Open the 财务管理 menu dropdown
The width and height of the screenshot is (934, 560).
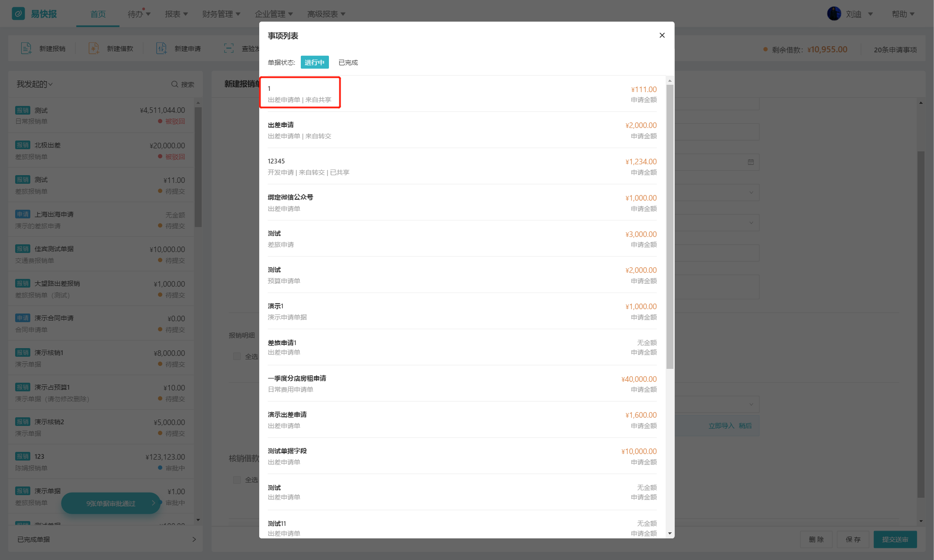(221, 14)
